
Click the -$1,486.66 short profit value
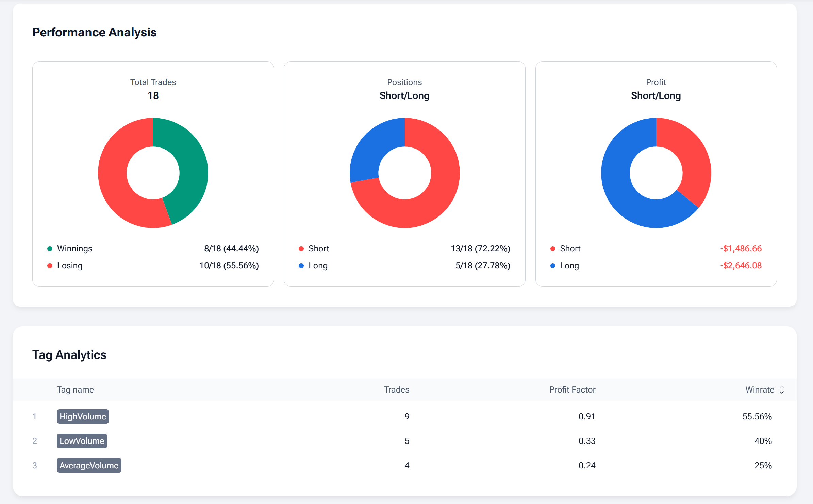[x=741, y=249]
